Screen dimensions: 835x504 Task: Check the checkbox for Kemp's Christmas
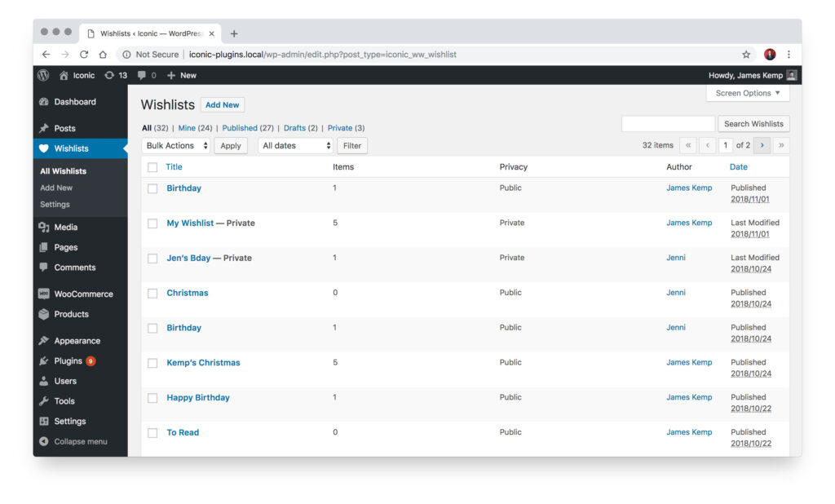pyautogui.click(x=152, y=362)
